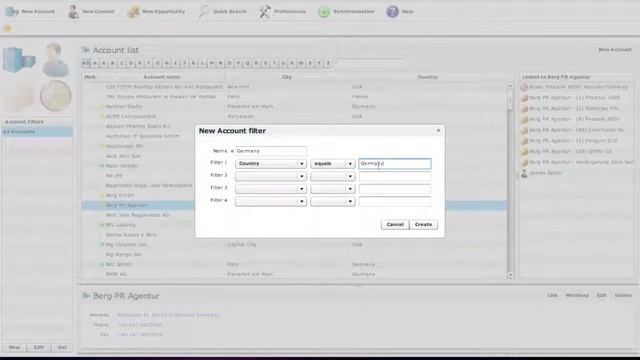Click the Edit action in detail panel

pyautogui.click(x=601, y=295)
